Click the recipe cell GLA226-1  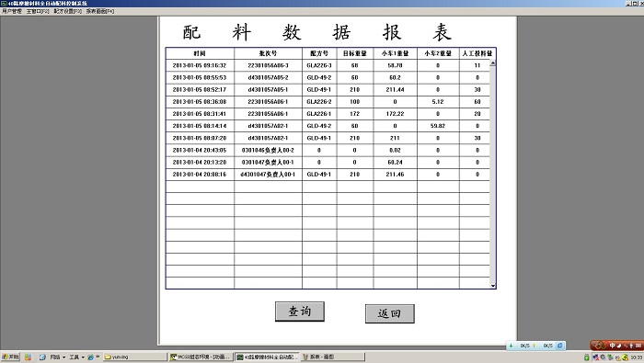319,114
